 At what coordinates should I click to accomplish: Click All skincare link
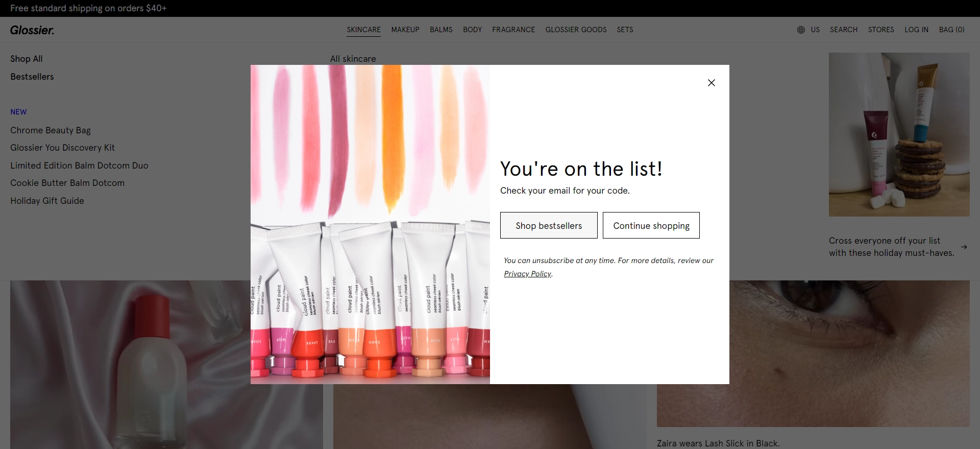[353, 59]
